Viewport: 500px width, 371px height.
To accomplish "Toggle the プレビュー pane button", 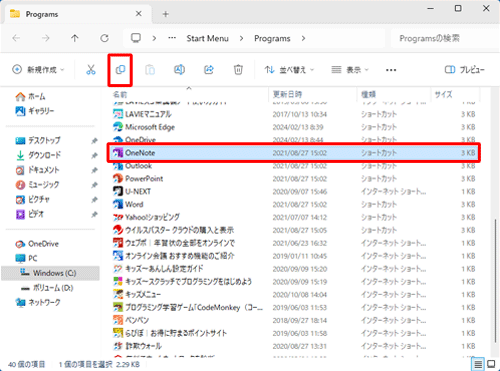I will click(465, 70).
